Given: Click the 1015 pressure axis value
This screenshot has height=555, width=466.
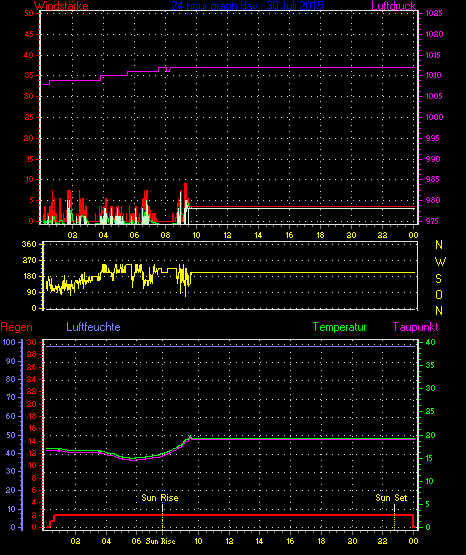Looking at the screenshot, I should pos(434,55).
